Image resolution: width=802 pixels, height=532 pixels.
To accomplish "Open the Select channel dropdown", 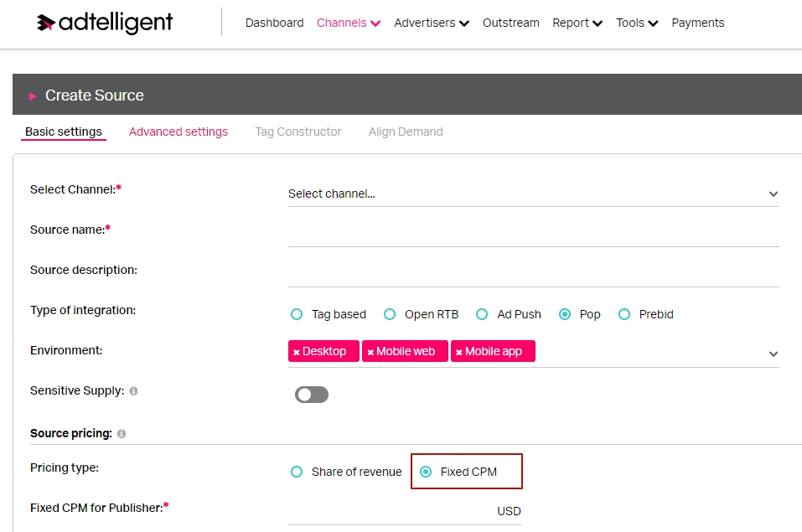I will (x=534, y=194).
